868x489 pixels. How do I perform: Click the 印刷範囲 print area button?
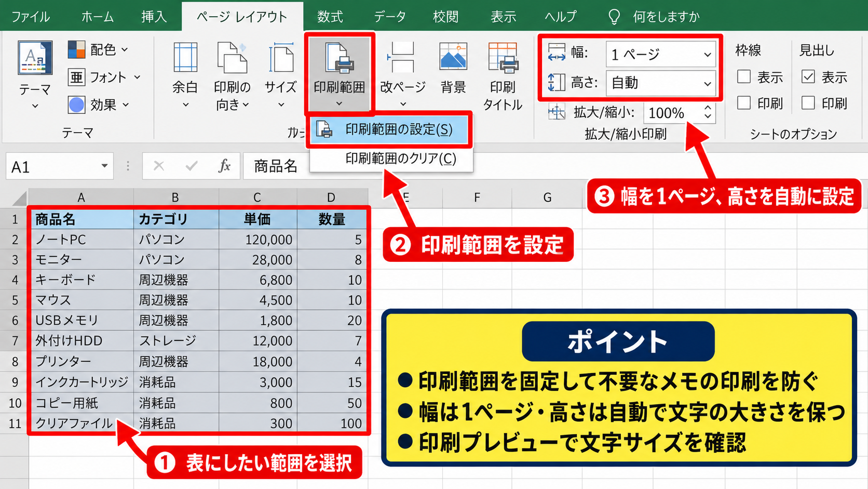[340, 74]
